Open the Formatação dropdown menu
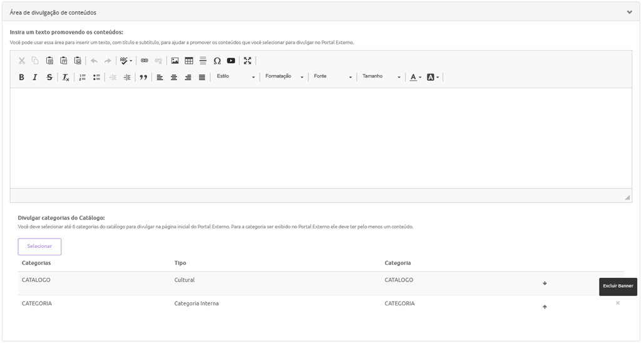The height and width of the screenshot is (343, 644). (x=284, y=77)
